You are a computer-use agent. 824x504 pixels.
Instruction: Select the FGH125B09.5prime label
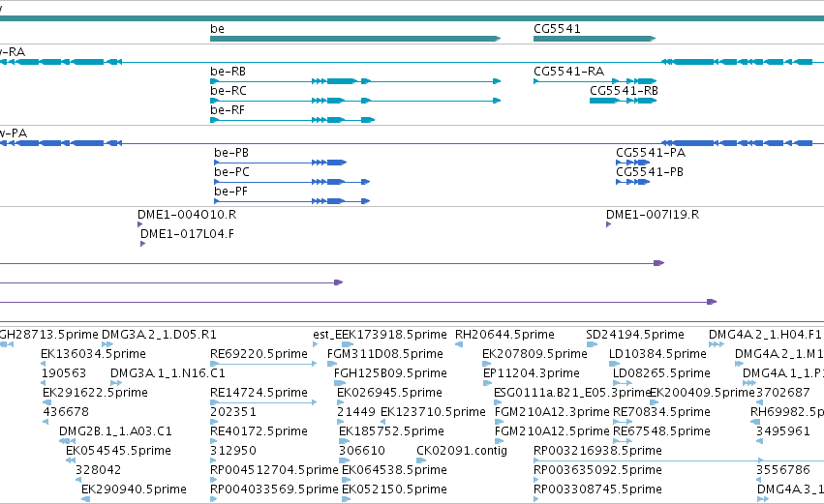point(390,373)
